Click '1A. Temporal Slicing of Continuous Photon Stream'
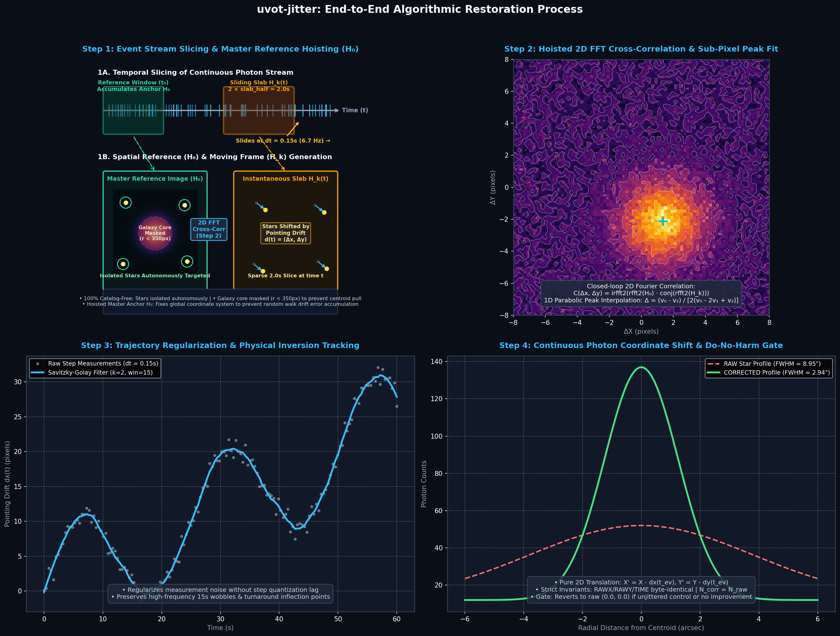Image resolution: width=840 pixels, height=636 pixels. click(x=196, y=73)
